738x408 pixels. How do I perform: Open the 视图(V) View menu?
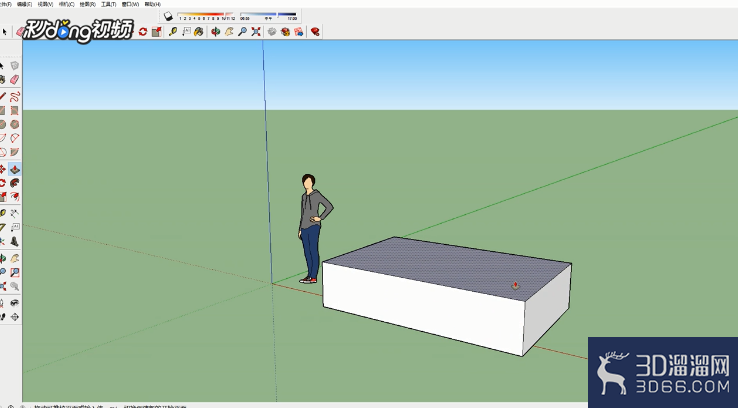[x=45, y=4]
